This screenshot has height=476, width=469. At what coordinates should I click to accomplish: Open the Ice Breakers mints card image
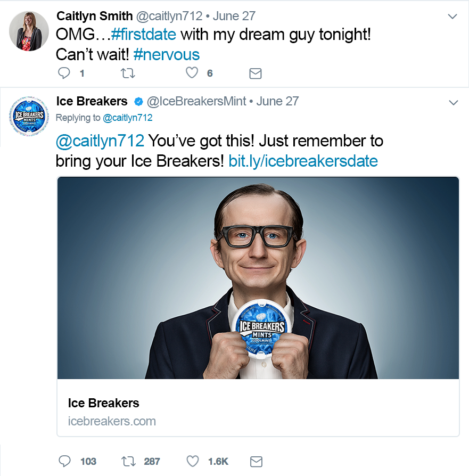[x=258, y=278]
